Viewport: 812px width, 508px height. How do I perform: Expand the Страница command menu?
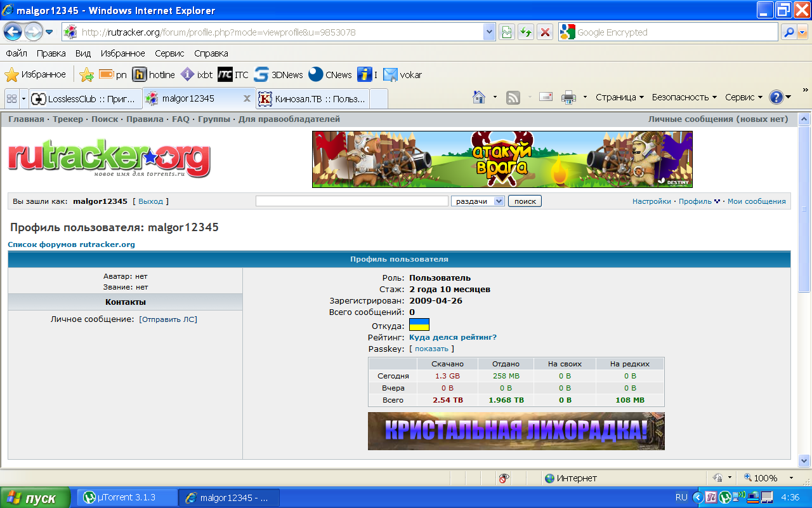[620, 97]
